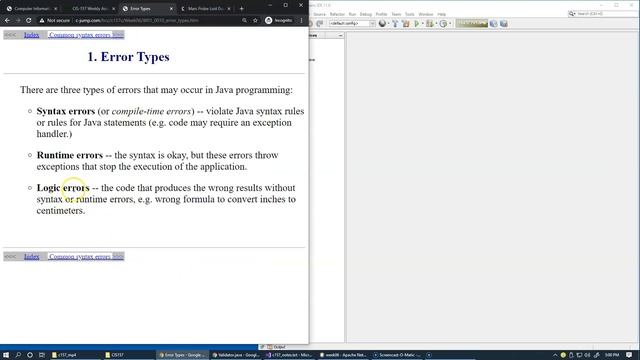The width and height of the screenshot is (640, 360).
Task: Close the Mars Probe Lost tab
Action: point(229,9)
